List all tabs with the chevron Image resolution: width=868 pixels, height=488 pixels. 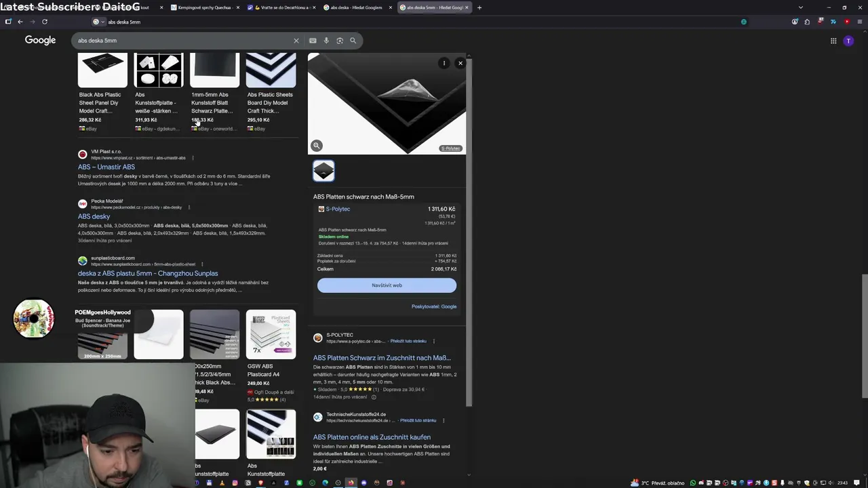(801, 7)
